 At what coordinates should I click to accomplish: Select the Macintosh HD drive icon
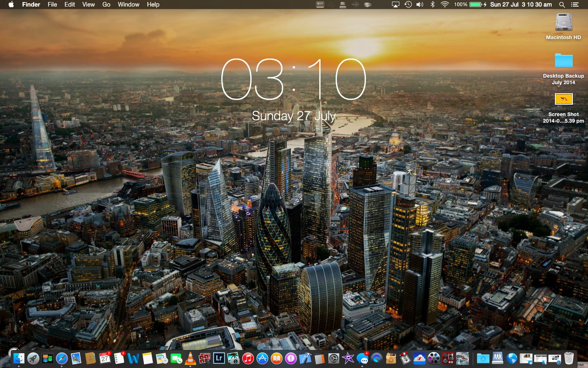click(563, 22)
